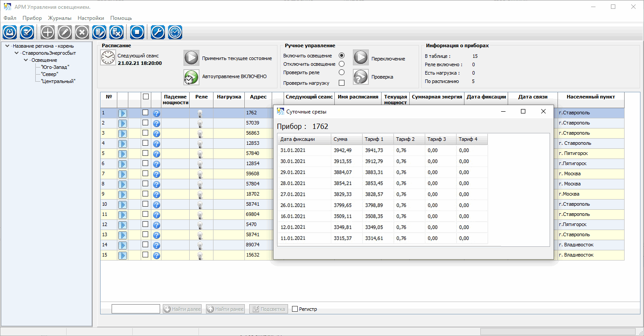Click the Подсветка button
This screenshot has width=644, height=336.
269,309
